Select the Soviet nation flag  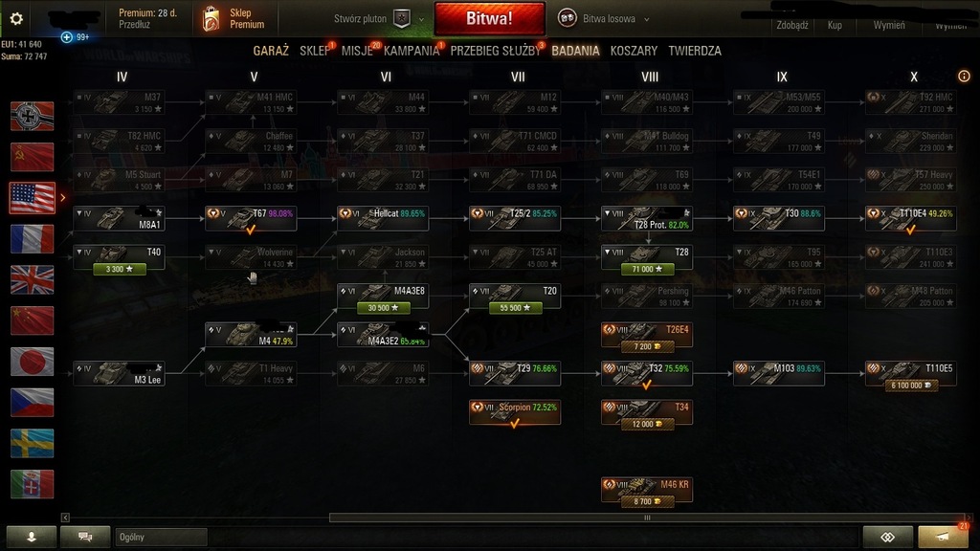click(32, 157)
